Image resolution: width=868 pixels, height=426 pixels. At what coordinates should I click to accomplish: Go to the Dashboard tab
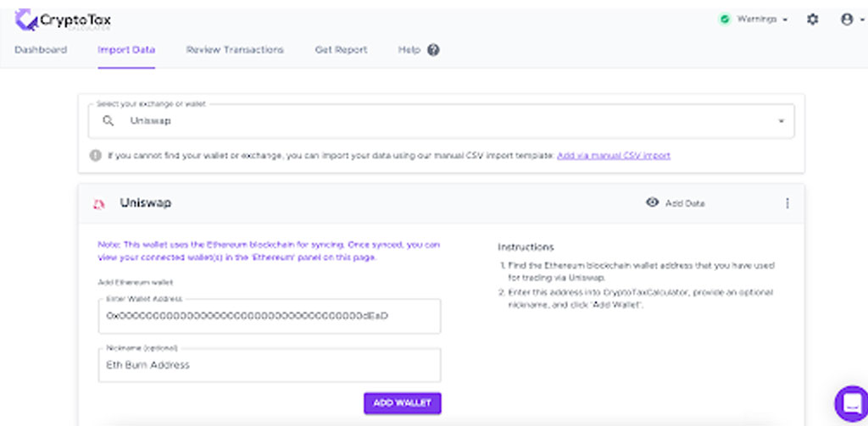[41, 50]
